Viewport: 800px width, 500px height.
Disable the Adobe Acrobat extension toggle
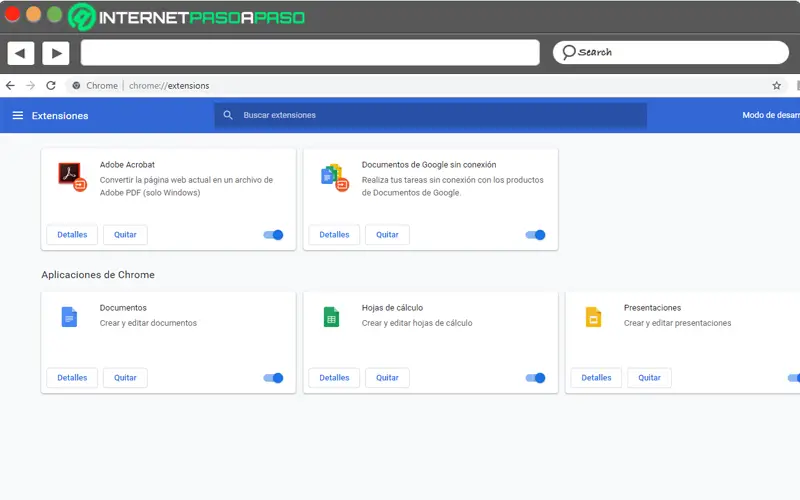[273, 235]
